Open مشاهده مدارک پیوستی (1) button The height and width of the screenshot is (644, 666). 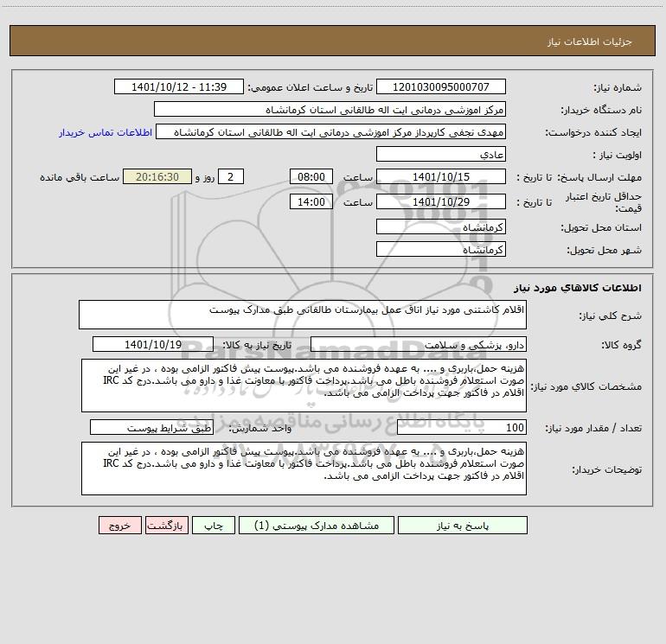pyautogui.click(x=317, y=526)
